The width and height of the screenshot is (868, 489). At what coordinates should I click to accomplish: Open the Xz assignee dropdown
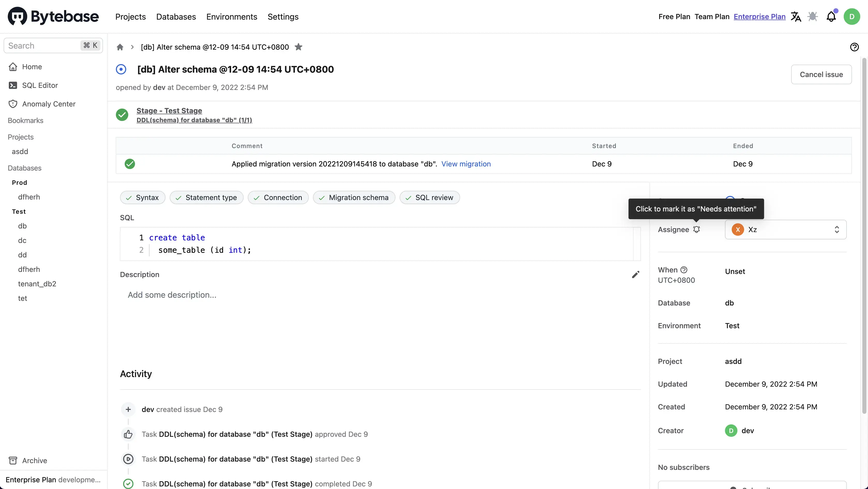click(x=785, y=230)
